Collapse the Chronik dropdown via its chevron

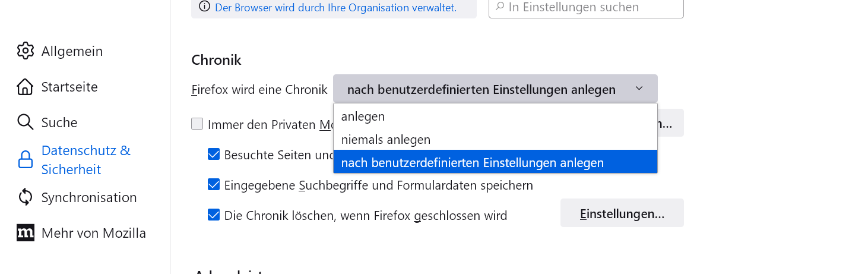pyautogui.click(x=639, y=89)
